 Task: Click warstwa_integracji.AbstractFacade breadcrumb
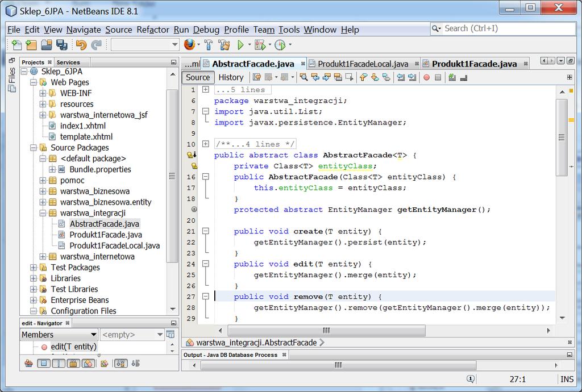point(256,343)
